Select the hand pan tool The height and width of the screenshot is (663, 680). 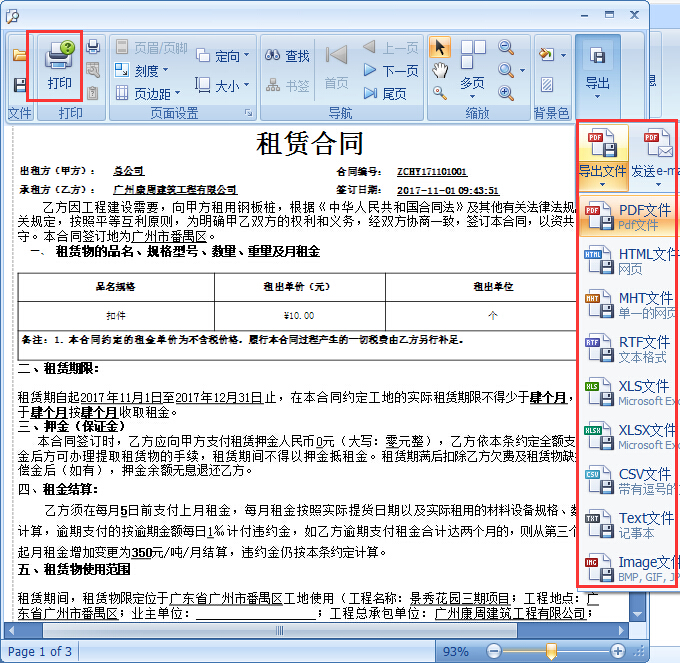pos(440,70)
